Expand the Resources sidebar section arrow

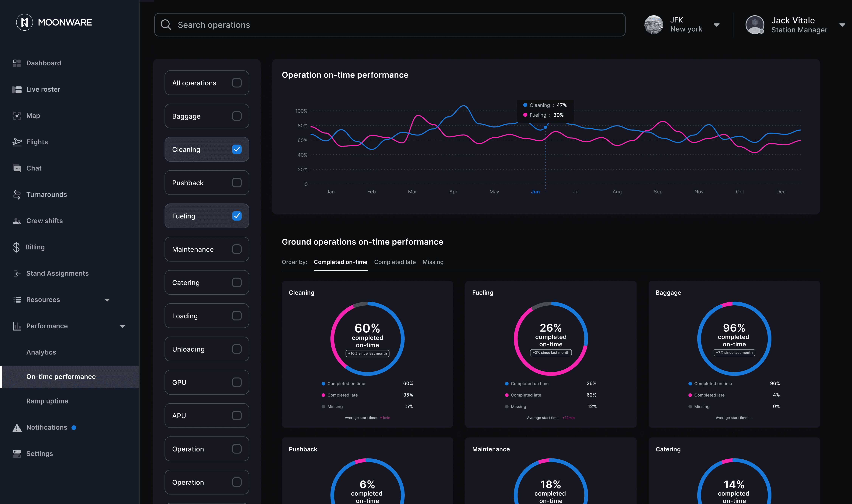[x=107, y=300]
